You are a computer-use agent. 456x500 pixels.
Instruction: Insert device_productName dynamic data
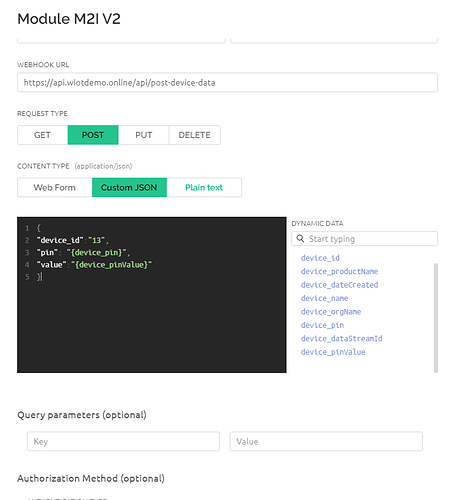click(x=339, y=271)
